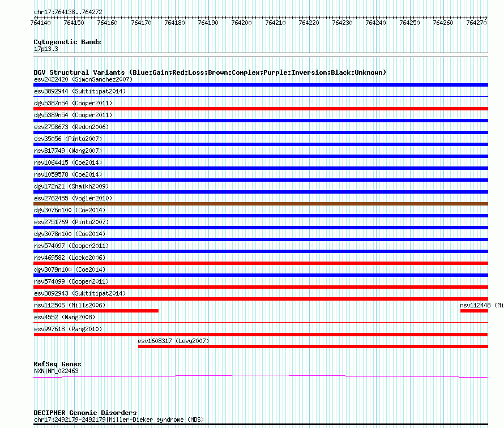Click the DECIPHER Genomic Disorders heading

(85, 413)
